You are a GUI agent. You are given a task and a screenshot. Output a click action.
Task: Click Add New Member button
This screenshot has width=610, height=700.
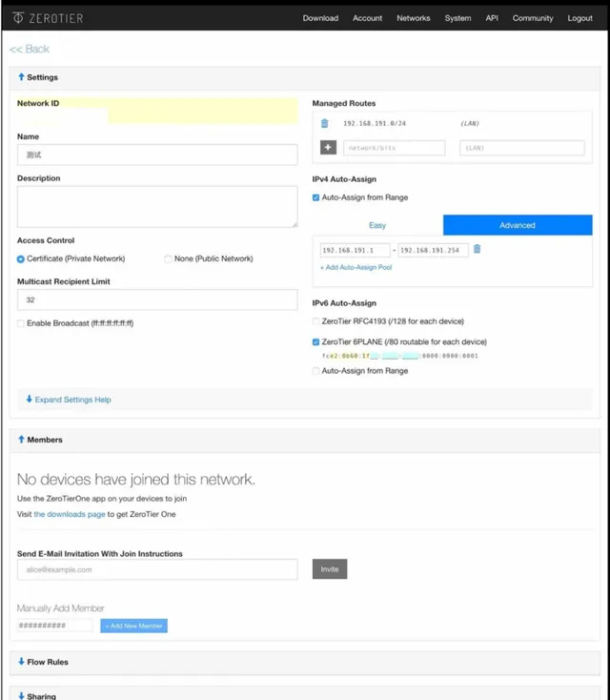(133, 626)
